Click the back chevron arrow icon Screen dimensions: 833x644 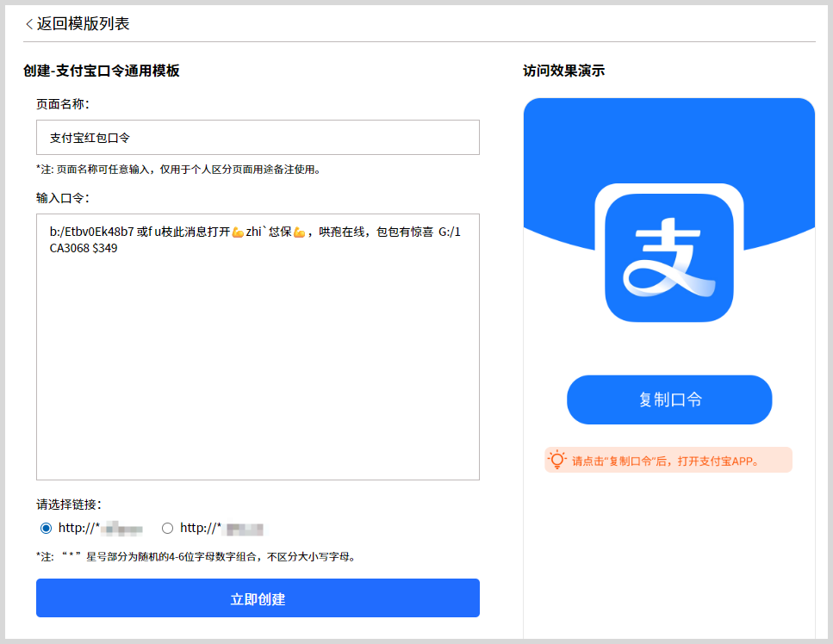click(29, 24)
